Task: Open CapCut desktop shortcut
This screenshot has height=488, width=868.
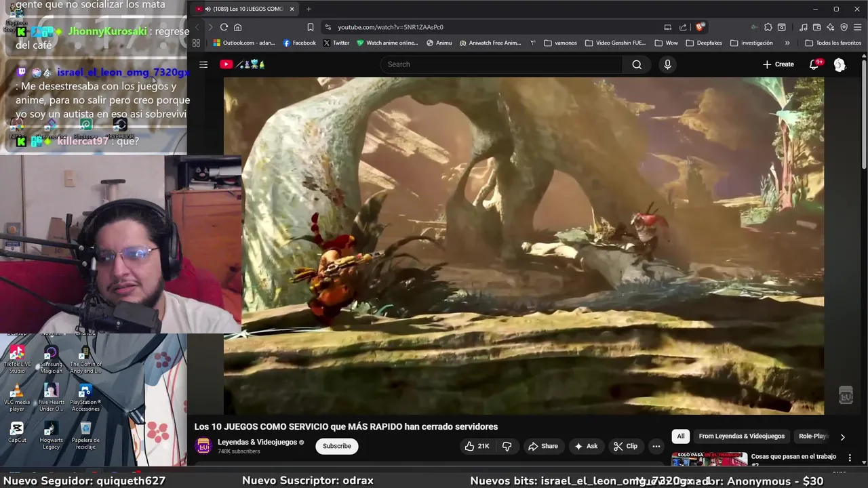Action: pyautogui.click(x=17, y=432)
